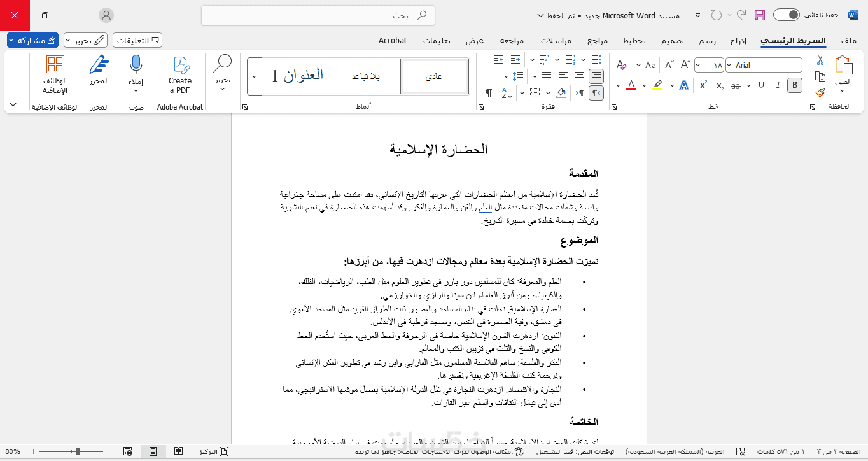Open the Arial font name dropdown
The height and width of the screenshot is (461, 868).
coord(728,65)
